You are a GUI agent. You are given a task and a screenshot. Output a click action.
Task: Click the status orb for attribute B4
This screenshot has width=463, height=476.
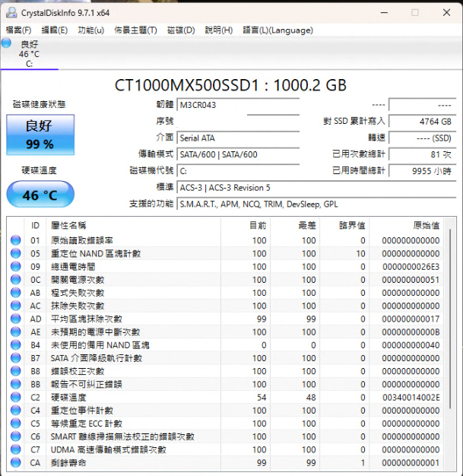15,345
